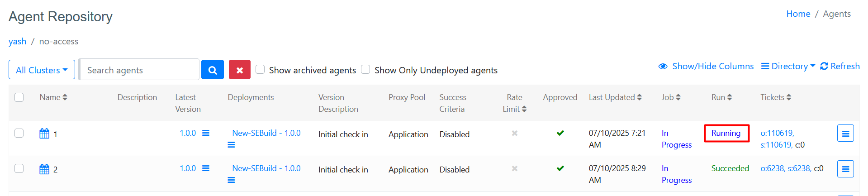Click Show/Hide Columns eye toggle

(x=706, y=67)
